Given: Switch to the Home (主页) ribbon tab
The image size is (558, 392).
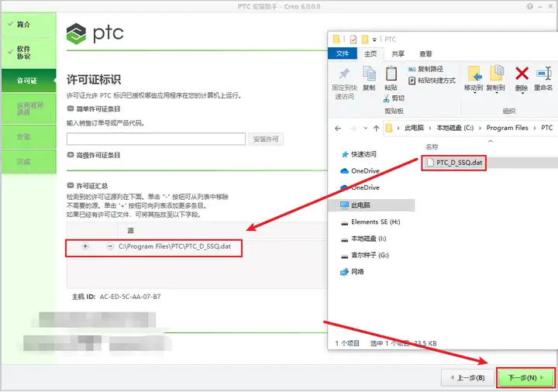Looking at the screenshot, I should click(370, 53).
